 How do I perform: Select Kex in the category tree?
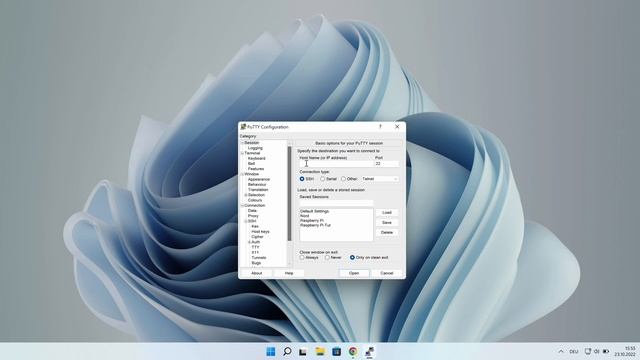255,226
